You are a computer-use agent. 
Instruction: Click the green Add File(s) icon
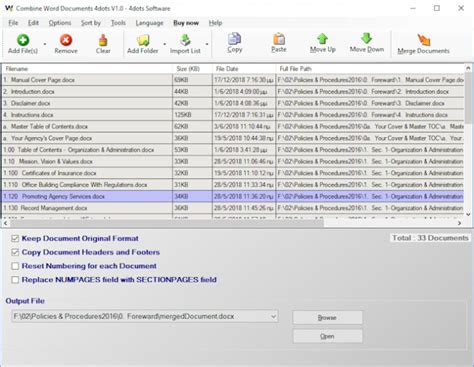(x=23, y=40)
